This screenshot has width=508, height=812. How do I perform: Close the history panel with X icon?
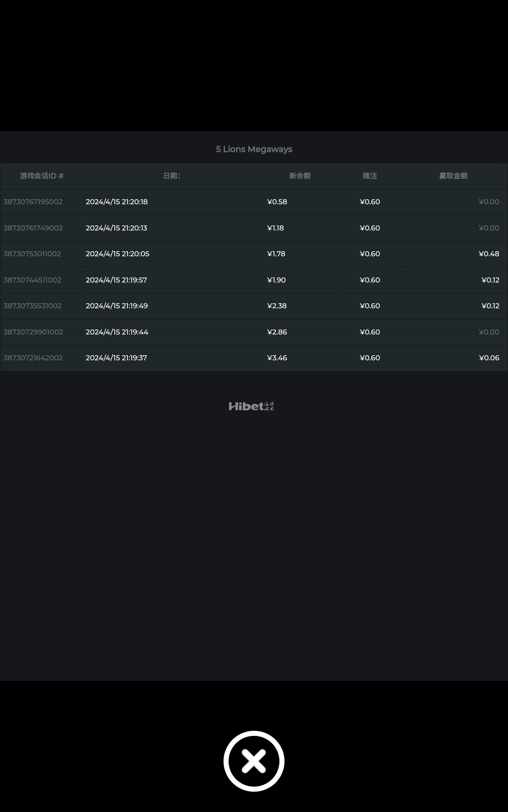(254, 761)
